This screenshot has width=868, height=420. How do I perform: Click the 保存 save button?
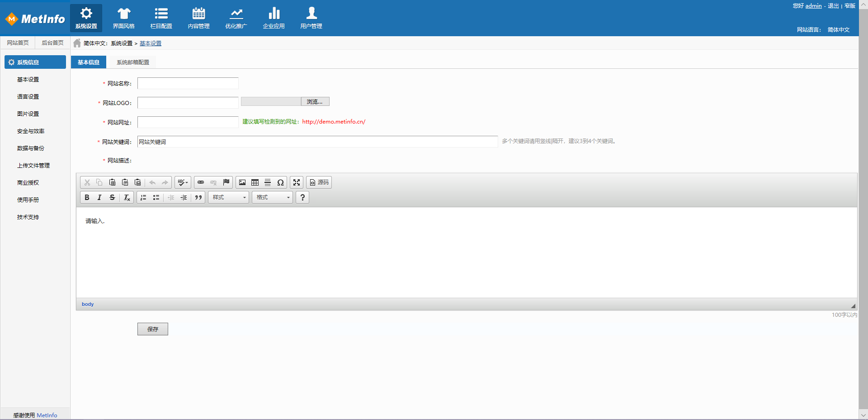(153, 329)
